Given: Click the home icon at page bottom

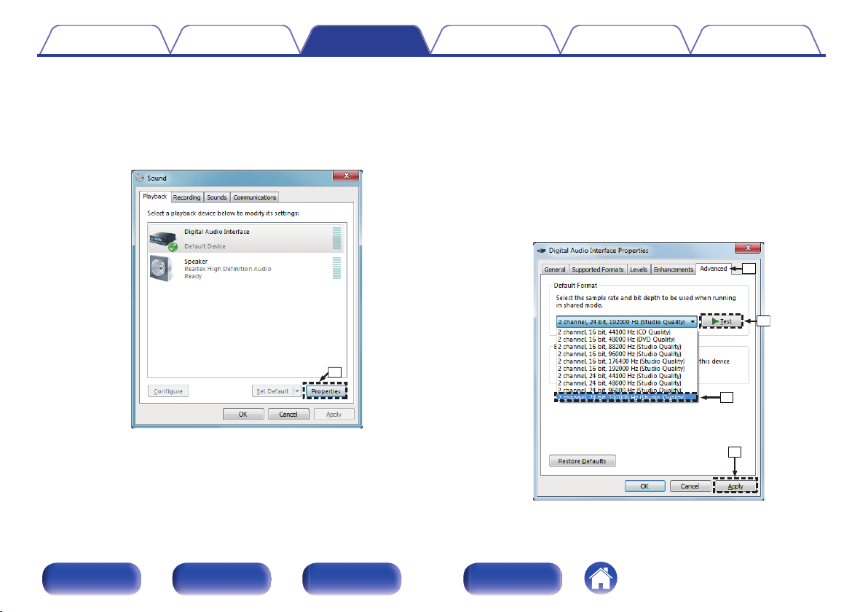Looking at the screenshot, I should point(601,578).
